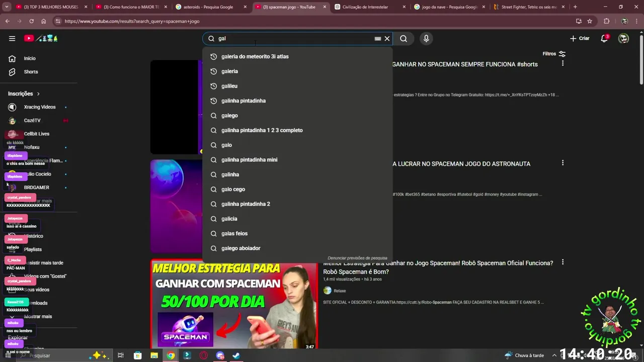Clear the search box with X icon
Image resolution: width=644 pixels, height=362 pixels.
[x=387, y=38]
